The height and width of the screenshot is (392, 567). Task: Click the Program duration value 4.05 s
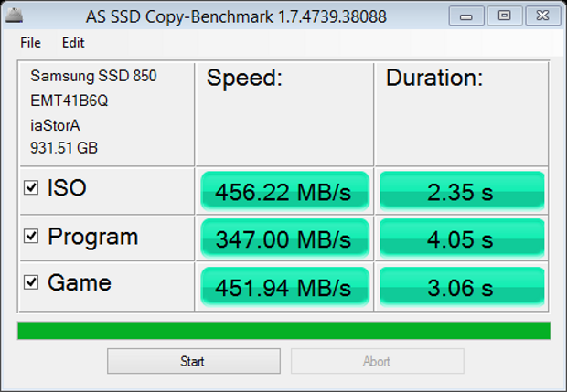[462, 238]
